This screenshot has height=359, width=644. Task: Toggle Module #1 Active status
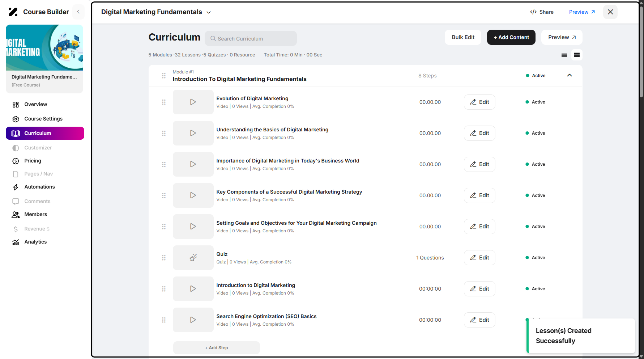click(x=536, y=76)
